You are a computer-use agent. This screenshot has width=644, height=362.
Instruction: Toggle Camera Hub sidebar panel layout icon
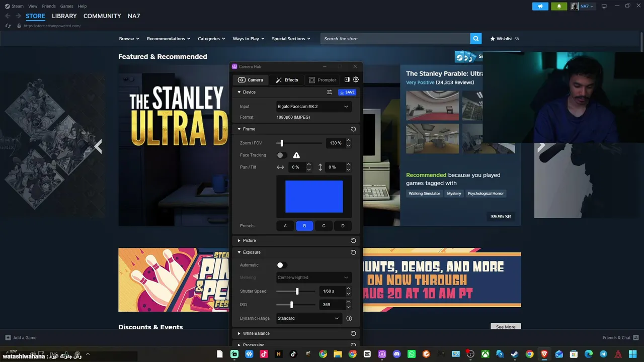click(x=347, y=79)
